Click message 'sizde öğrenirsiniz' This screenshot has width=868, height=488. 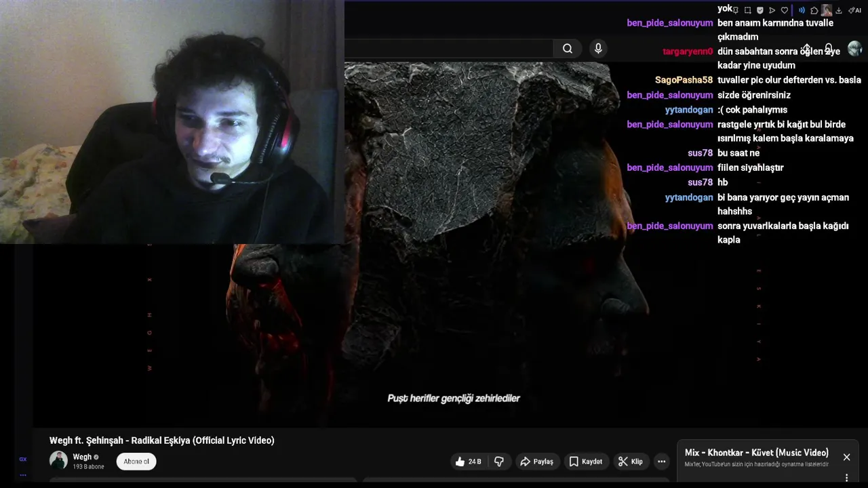tap(754, 95)
